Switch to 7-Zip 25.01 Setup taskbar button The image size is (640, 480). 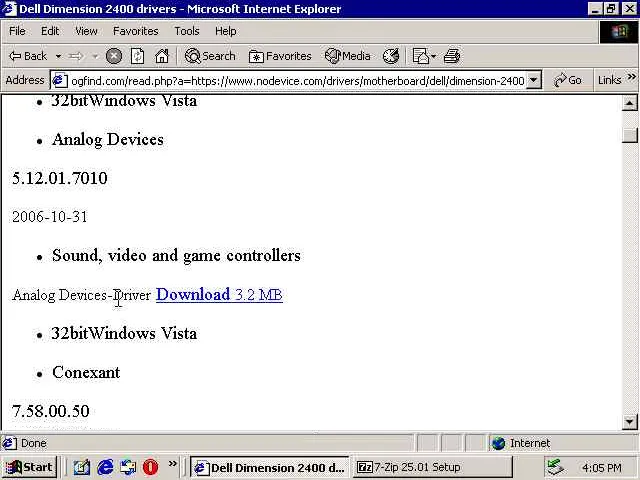point(432,467)
